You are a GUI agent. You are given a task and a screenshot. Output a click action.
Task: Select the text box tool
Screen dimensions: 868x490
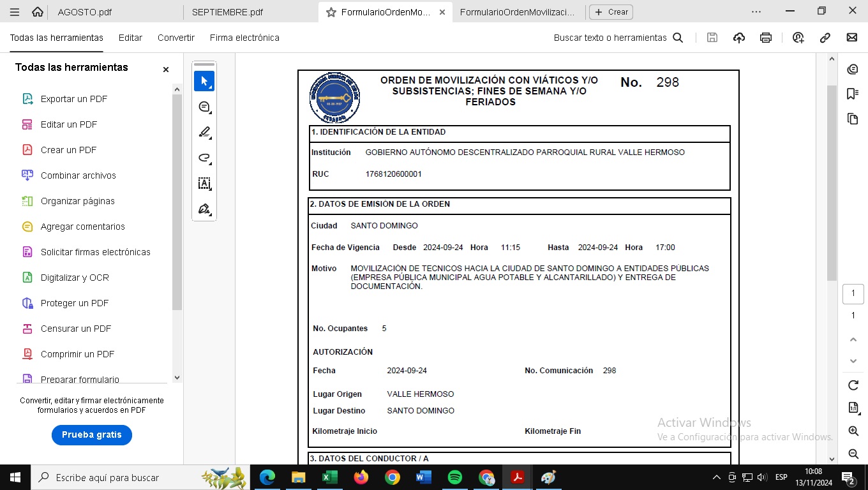click(204, 184)
